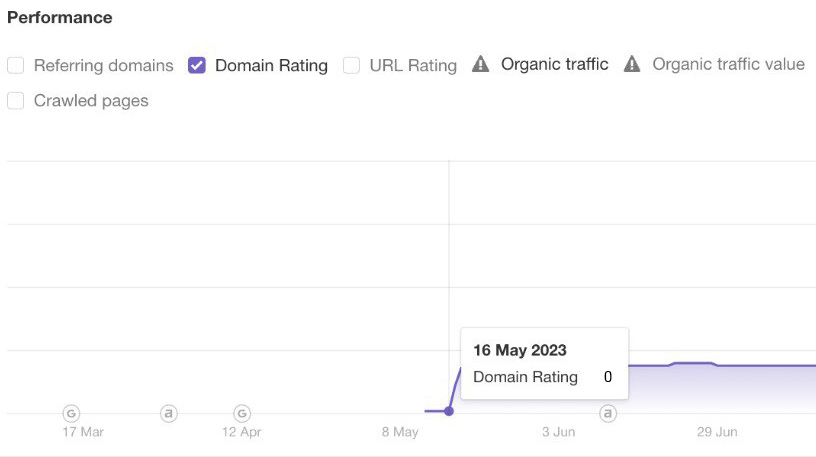
Task: Click the purple data point on the chart line
Action: 449,411
